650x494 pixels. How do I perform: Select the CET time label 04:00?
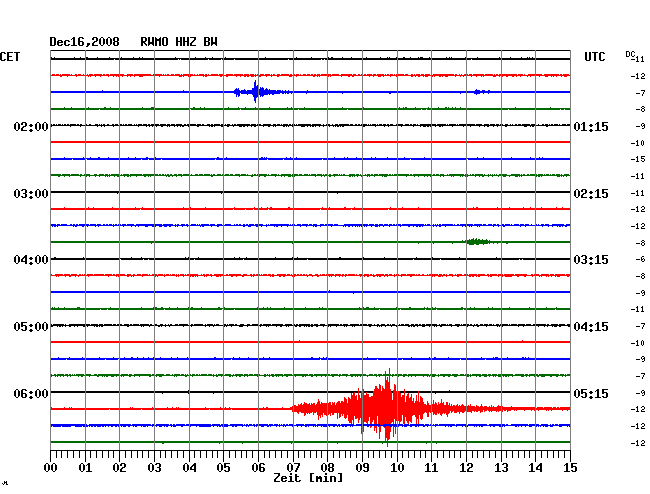31,260
